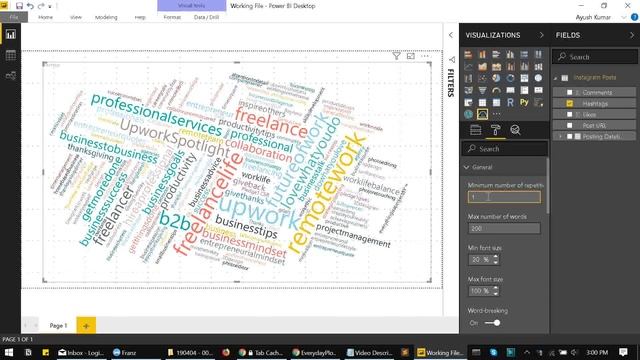Open the View ribbon tab
The image size is (640, 360).
point(76,17)
